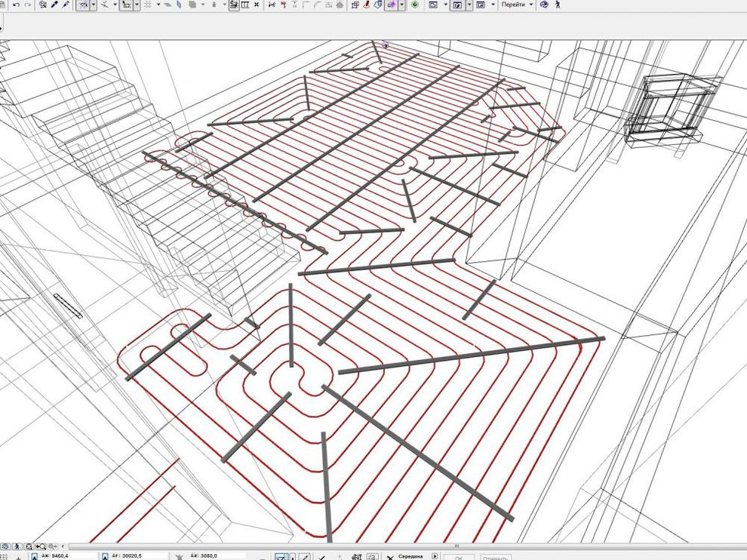Viewport: 747px width, 560px height.
Task: Click the Redo arrow icon
Action: click(28, 5)
